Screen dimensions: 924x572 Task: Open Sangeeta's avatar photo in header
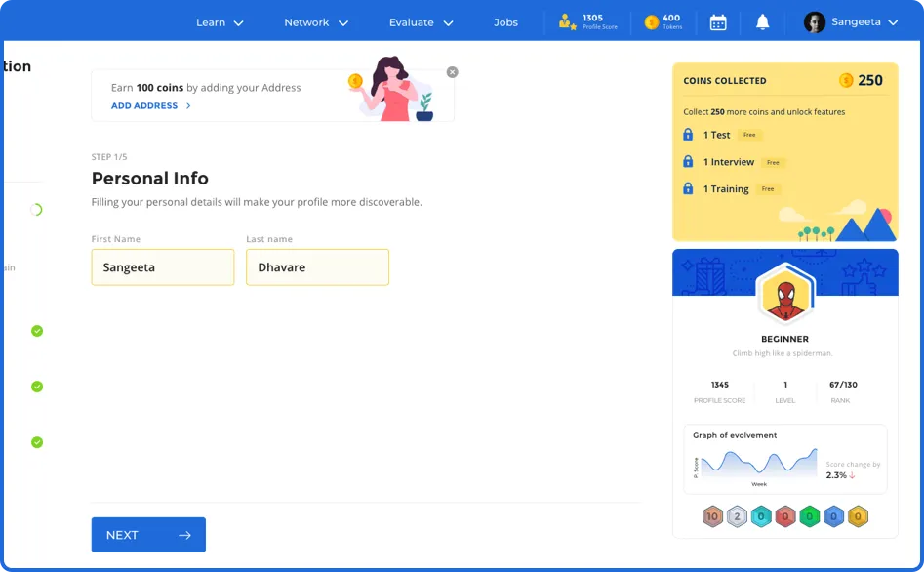coord(815,22)
